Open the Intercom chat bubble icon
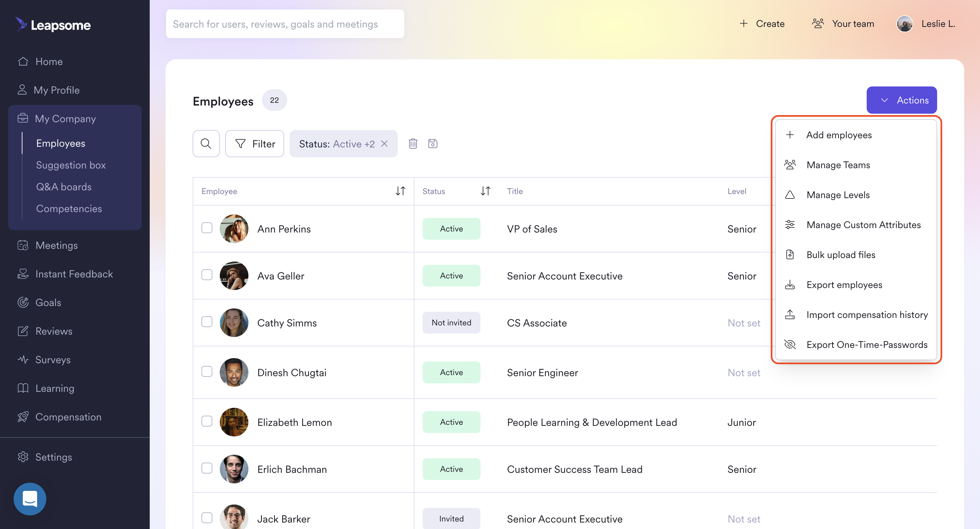This screenshot has height=529, width=980. coord(30,498)
